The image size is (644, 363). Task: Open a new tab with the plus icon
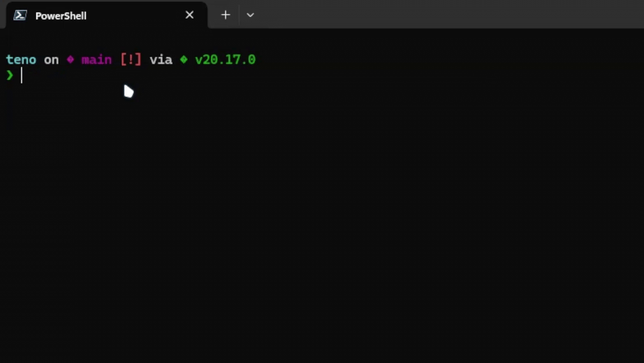point(225,15)
